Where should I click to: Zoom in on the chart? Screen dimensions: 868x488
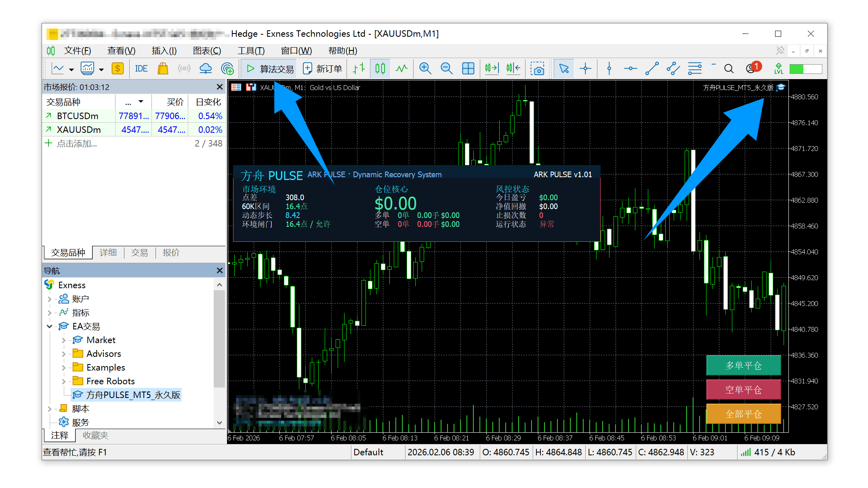pos(425,69)
